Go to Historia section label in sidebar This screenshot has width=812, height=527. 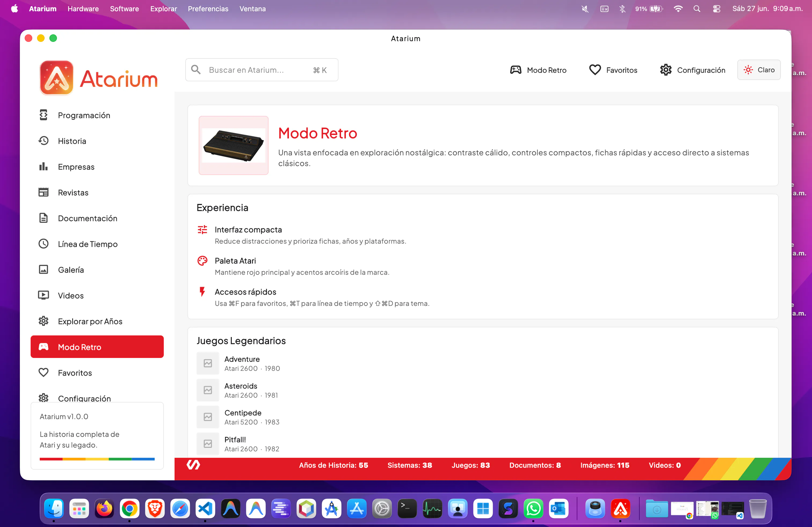pyautogui.click(x=72, y=141)
